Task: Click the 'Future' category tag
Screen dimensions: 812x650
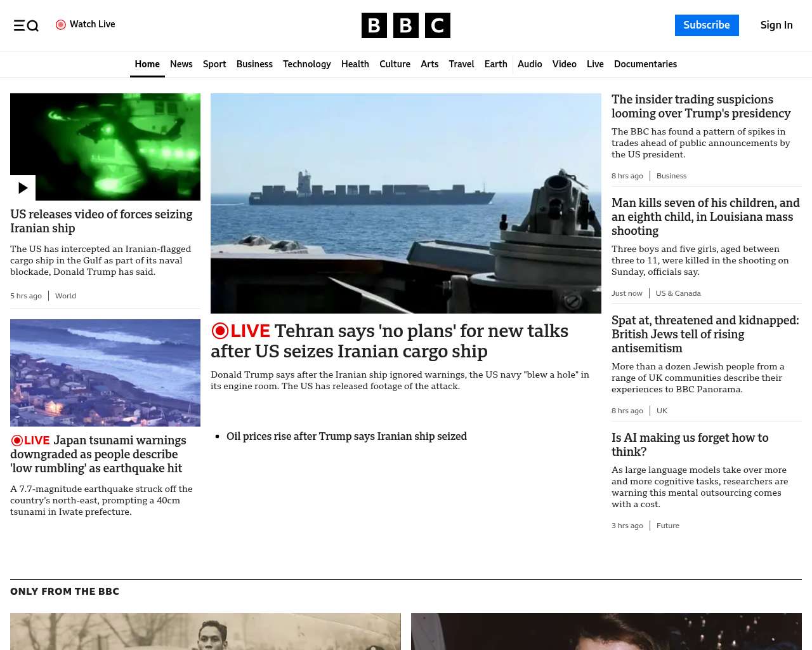Action: pos(667,526)
